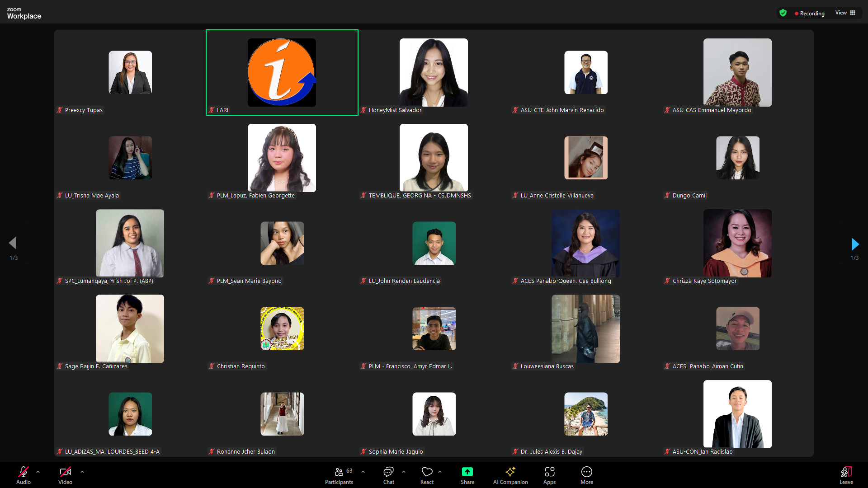Open the View layout menu
This screenshot has height=488, width=868.
point(845,13)
